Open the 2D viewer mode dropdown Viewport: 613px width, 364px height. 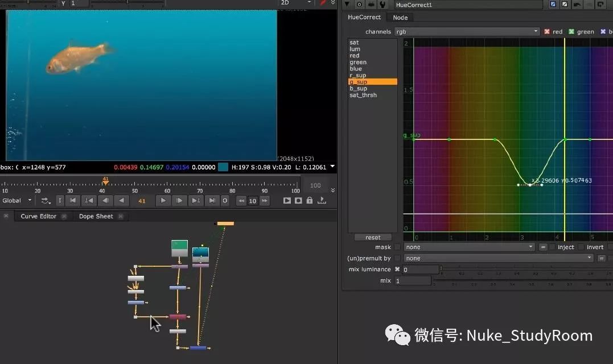tap(295, 3)
